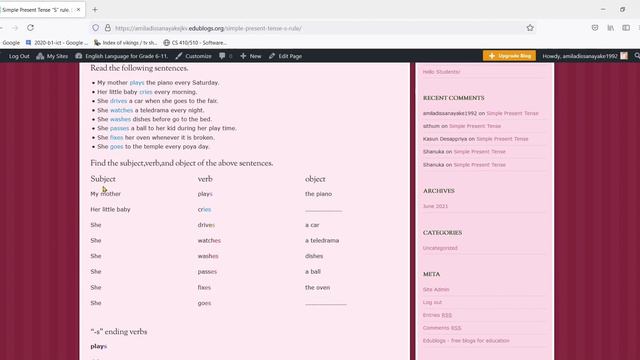640x360 pixels.
Task: Open Entries RSS feed link
Action: [x=437, y=315]
